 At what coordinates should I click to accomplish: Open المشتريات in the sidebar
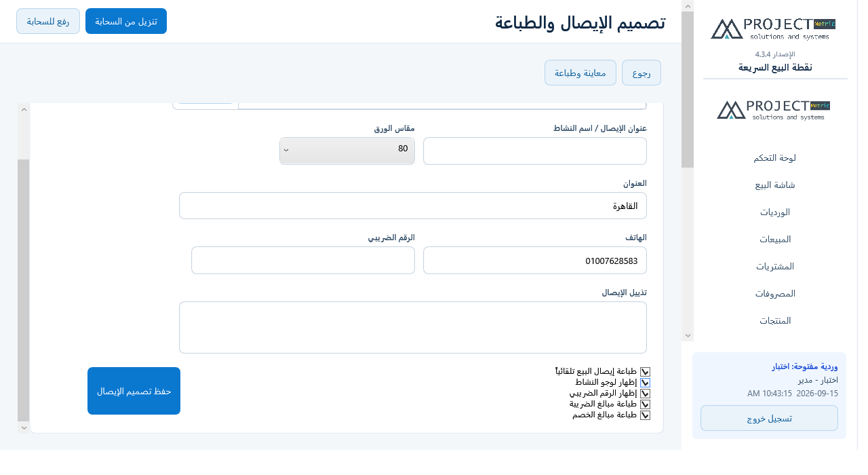[x=774, y=266]
